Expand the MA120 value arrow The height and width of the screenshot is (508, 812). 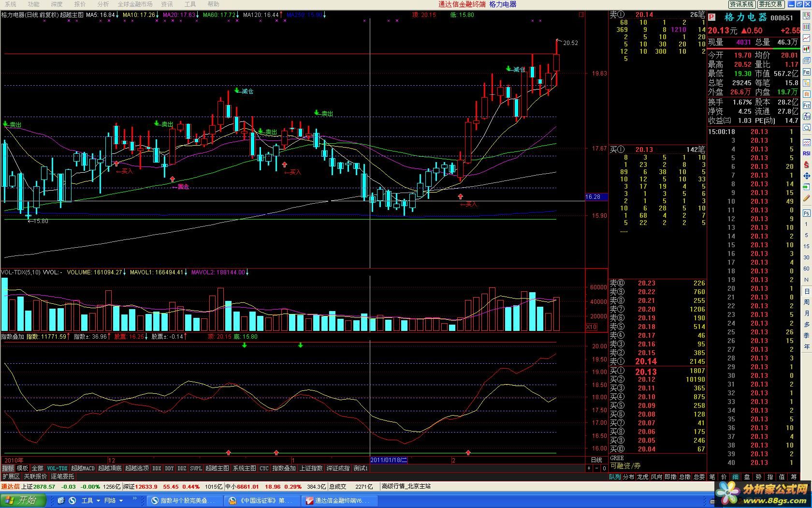click(x=281, y=15)
